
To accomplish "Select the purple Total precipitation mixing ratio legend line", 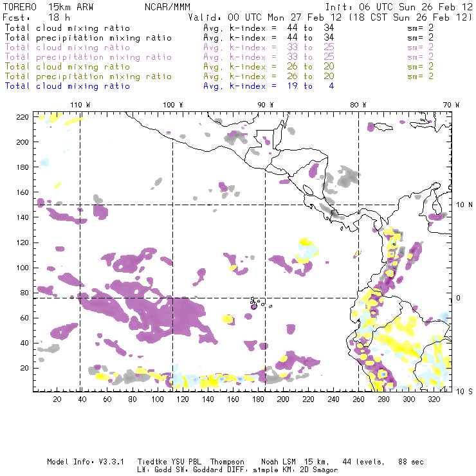I will click(88, 57).
